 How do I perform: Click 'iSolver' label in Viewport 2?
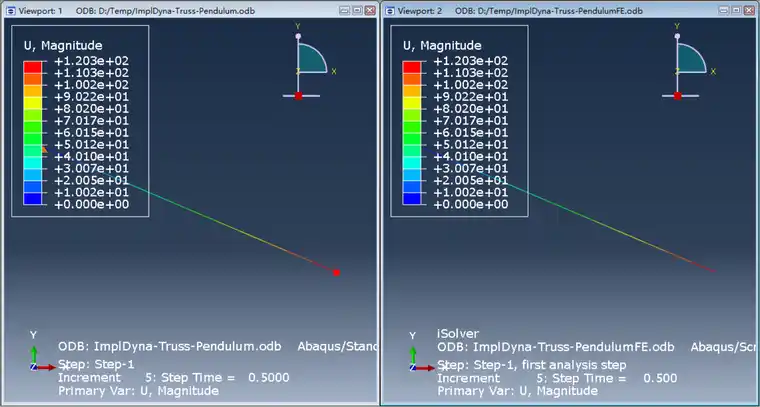pos(458,333)
